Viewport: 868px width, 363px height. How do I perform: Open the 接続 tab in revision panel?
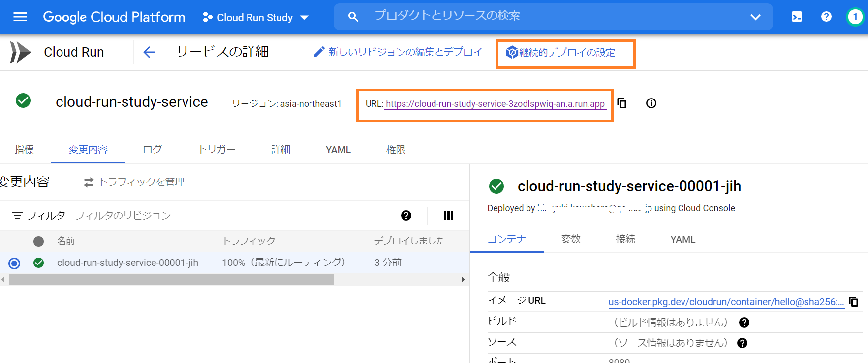coord(625,239)
